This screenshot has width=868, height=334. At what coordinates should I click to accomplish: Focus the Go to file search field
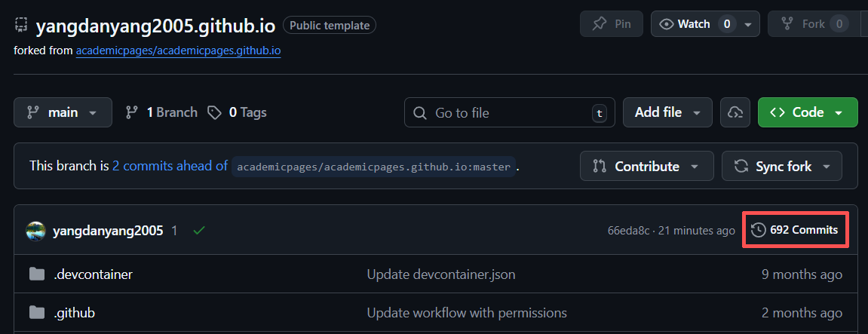coord(509,112)
